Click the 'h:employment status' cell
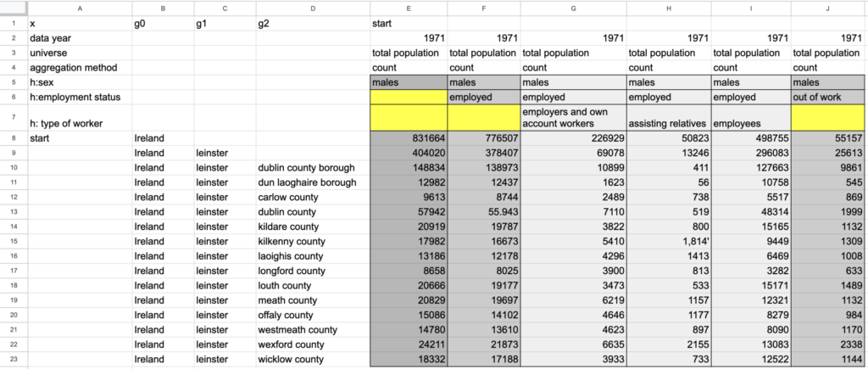868x369 pixels. pyautogui.click(x=80, y=98)
